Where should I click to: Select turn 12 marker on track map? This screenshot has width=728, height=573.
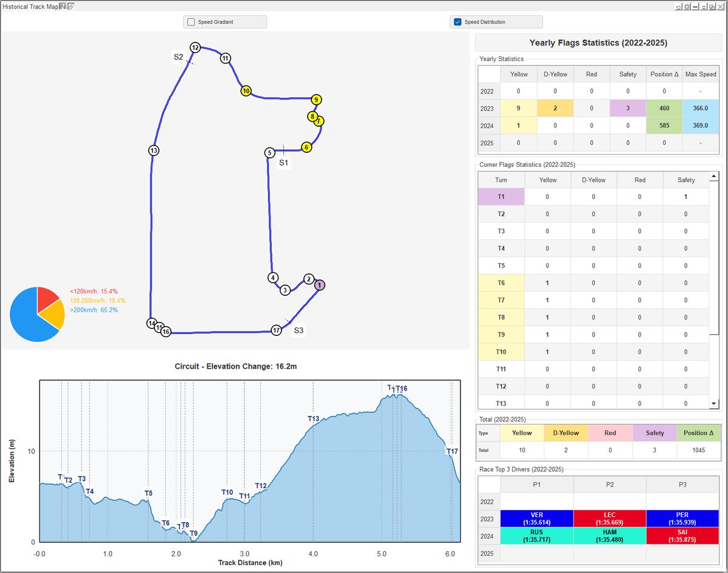click(x=195, y=47)
